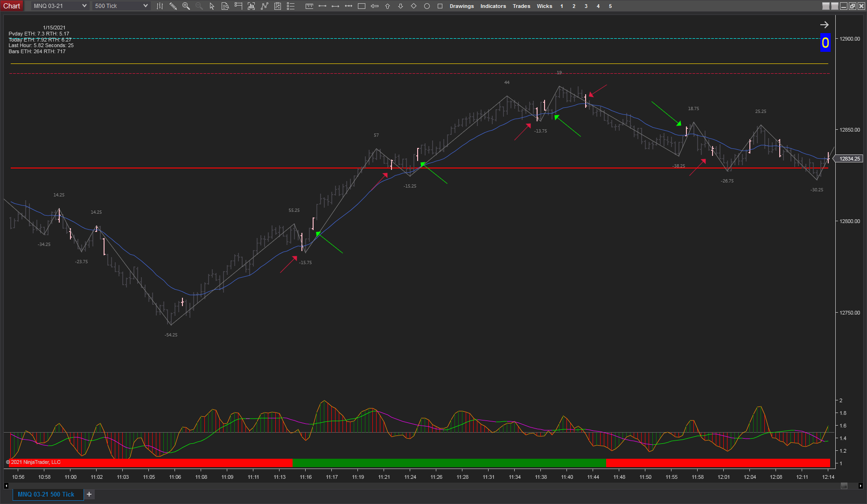Click the second window link button
The image size is (867, 504).
coord(835,6)
